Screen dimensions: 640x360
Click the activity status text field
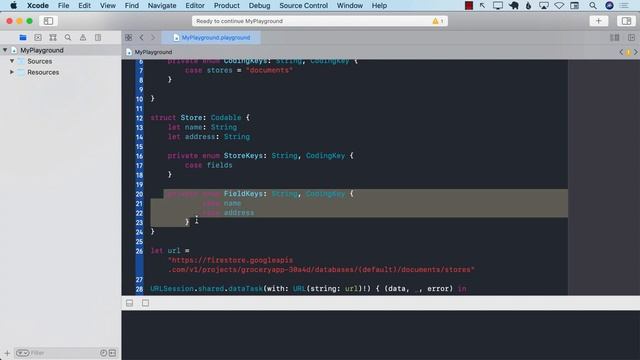coord(320,21)
